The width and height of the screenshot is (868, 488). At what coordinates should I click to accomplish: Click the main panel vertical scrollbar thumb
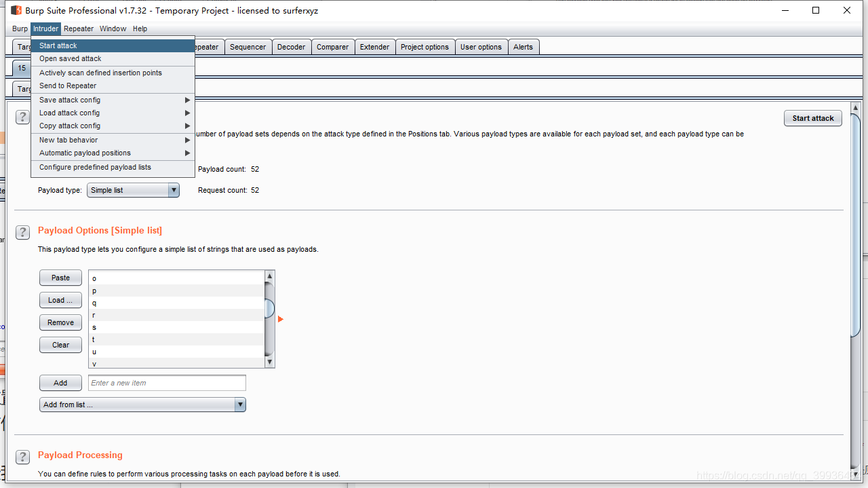click(x=856, y=225)
